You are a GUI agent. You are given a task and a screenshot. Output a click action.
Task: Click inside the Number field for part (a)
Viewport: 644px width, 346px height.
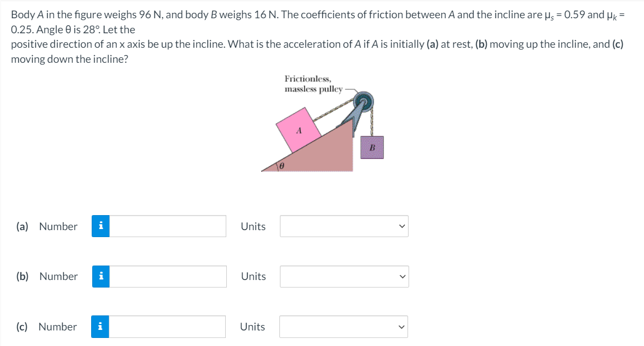tap(166, 226)
